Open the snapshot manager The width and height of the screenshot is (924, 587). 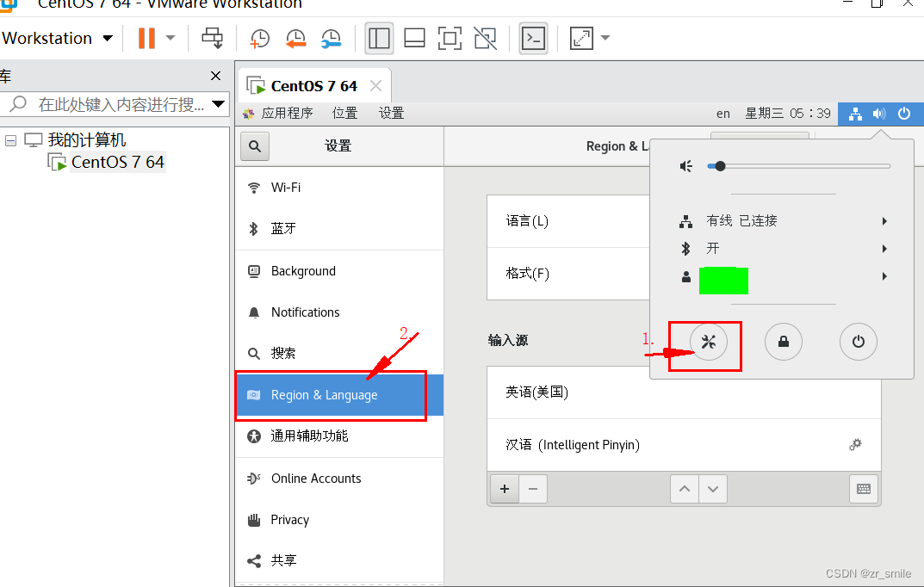tap(332, 38)
